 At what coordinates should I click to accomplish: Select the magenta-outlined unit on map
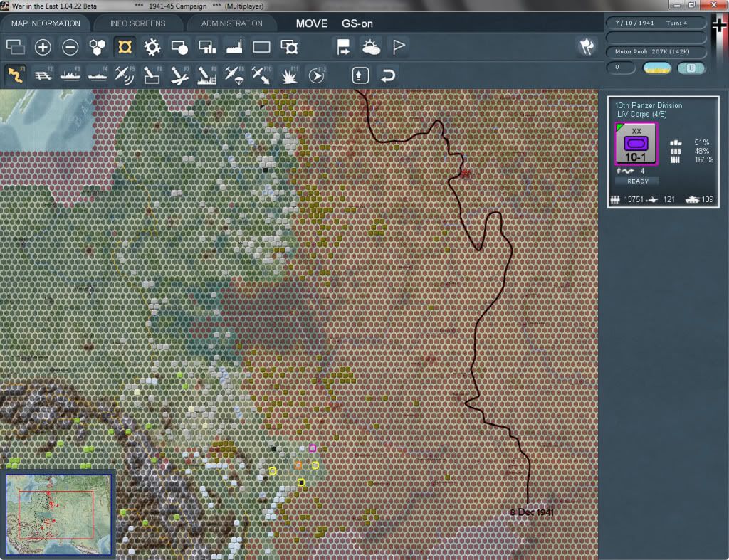[313, 448]
